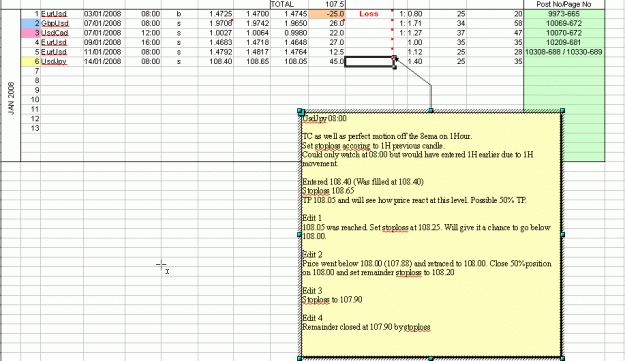
Task: Select the TOTAL label cell
Action: (289, 4)
